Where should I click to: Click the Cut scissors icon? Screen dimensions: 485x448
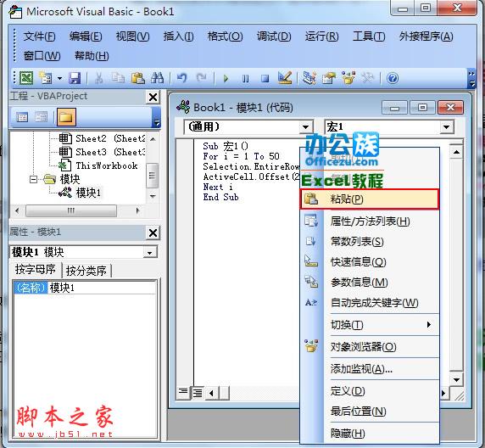(98, 78)
